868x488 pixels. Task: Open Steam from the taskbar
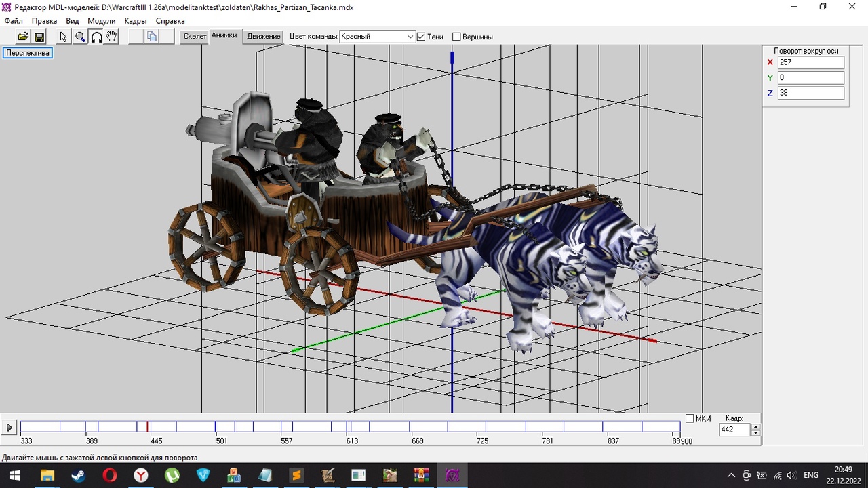78,475
